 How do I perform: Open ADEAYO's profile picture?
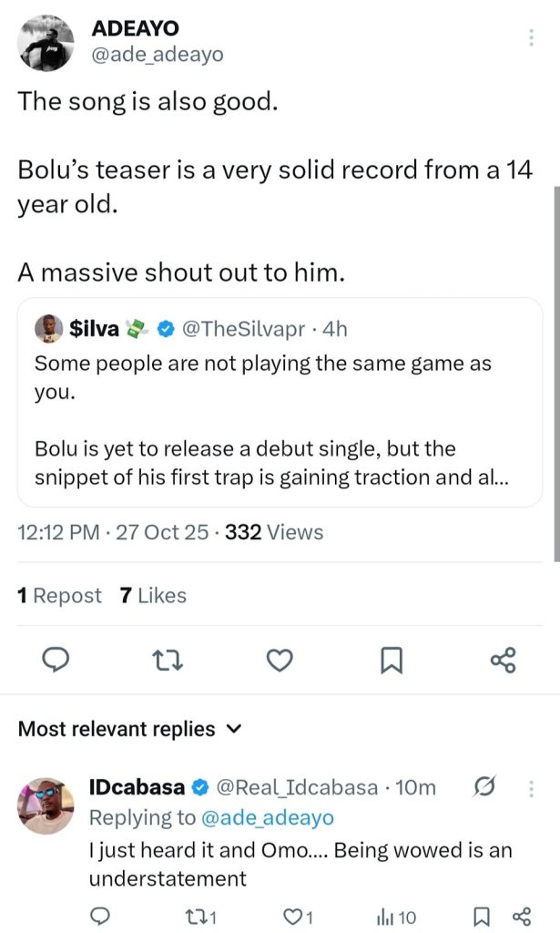(46, 43)
